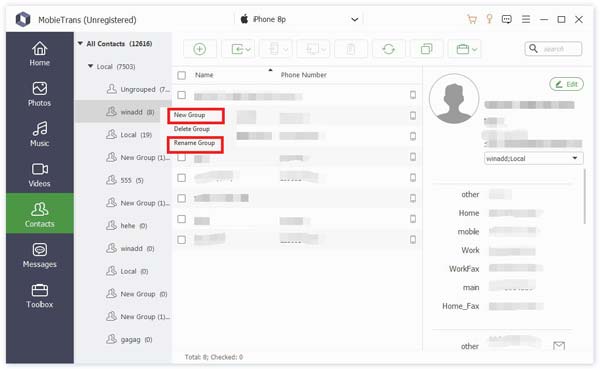Screen dimensions: 600x370
Task: Select the Local (19) group
Action: coord(129,135)
